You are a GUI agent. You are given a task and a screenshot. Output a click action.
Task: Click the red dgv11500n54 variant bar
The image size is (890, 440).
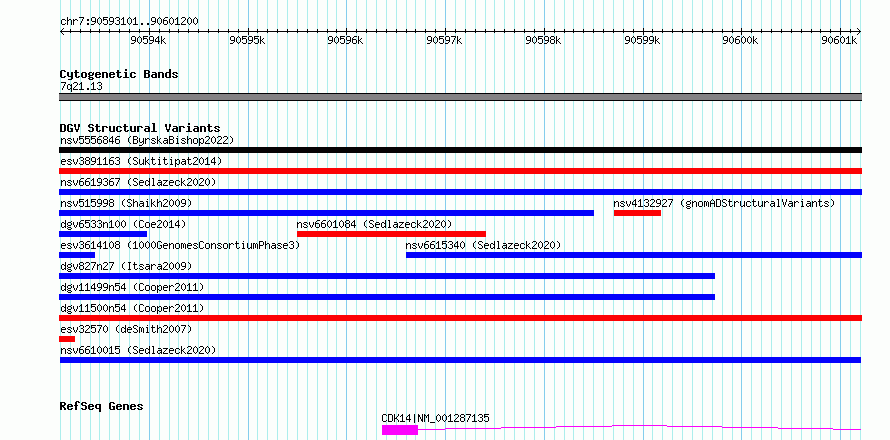[460, 318]
